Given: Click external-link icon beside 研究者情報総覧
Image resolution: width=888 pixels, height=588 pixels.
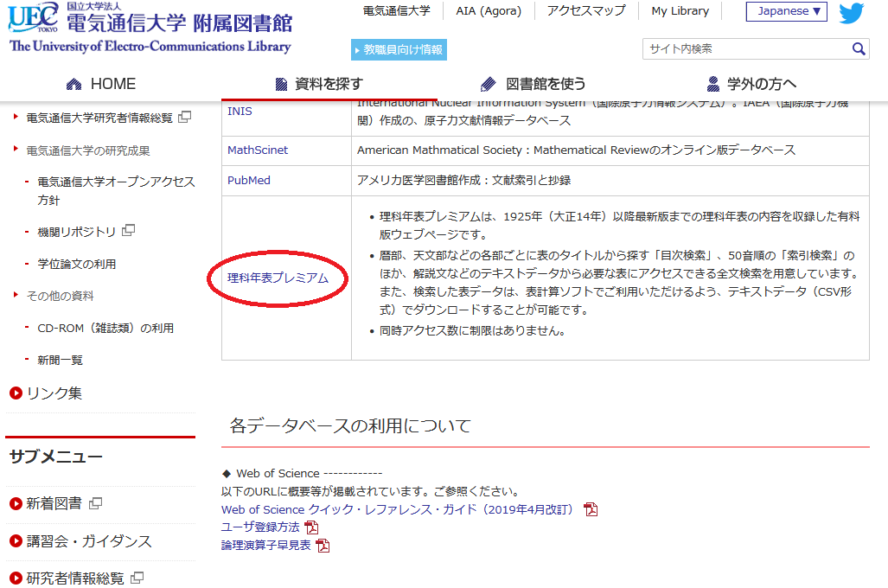Looking at the screenshot, I should [x=137, y=578].
